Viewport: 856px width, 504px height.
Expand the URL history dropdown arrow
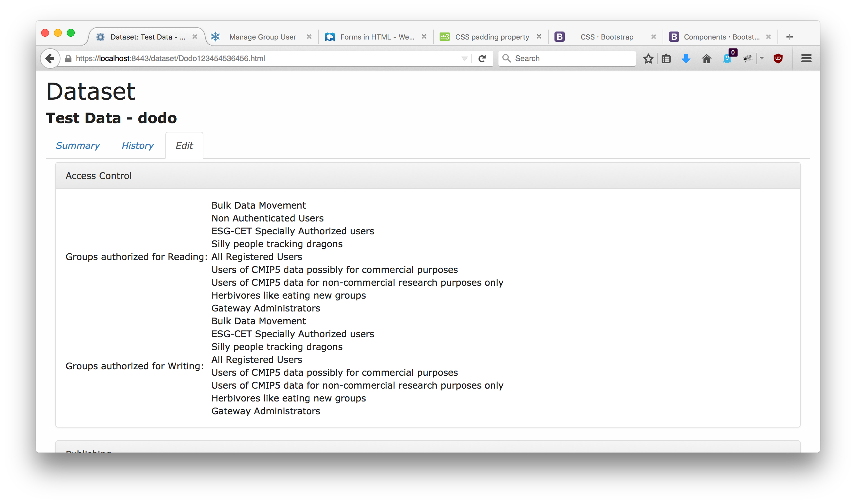464,59
